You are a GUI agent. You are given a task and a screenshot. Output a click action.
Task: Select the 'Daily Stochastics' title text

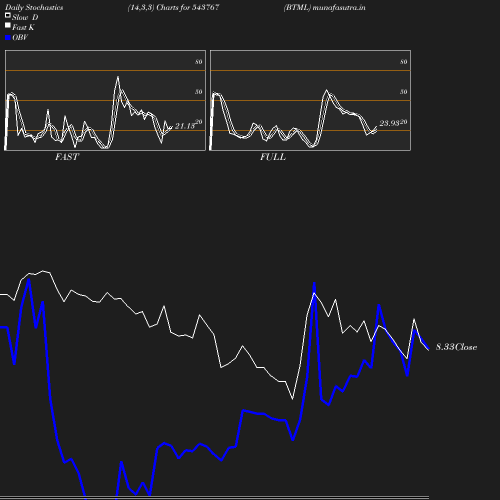click(x=34, y=8)
